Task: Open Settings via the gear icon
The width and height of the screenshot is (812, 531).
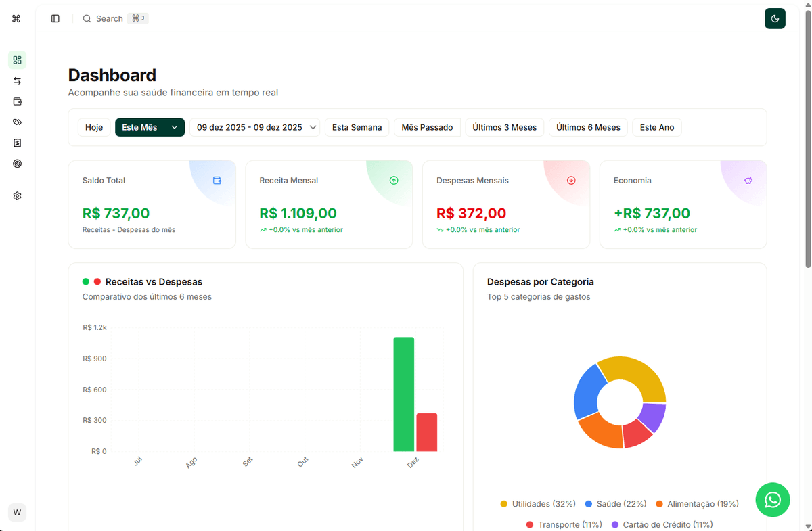Action: [x=17, y=195]
